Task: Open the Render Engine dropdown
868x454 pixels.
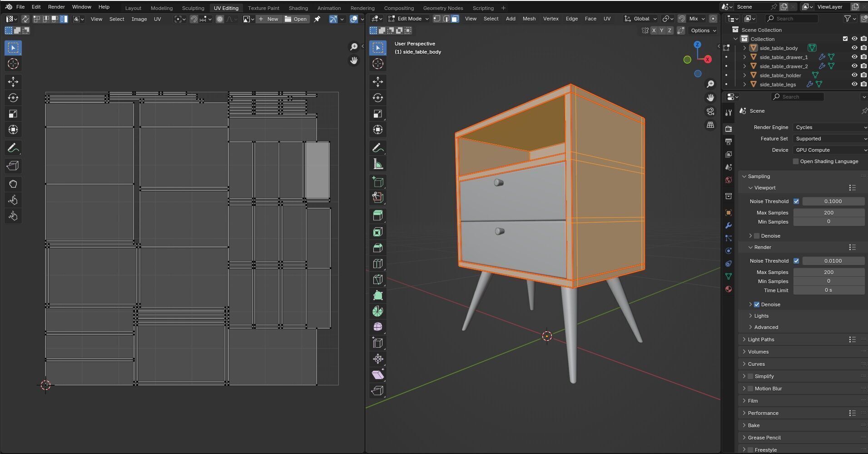Action: click(x=830, y=127)
